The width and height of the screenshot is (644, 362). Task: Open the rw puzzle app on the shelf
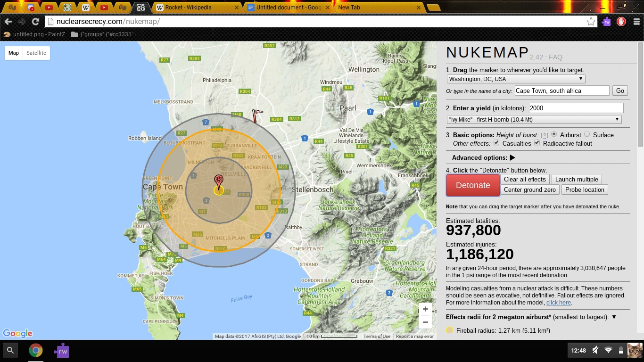(x=62, y=350)
